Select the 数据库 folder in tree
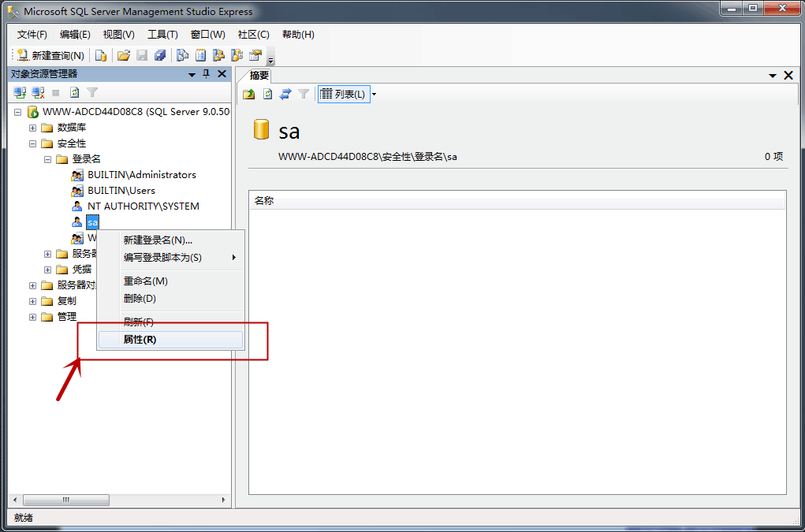This screenshot has width=805, height=532. (x=72, y=128)
